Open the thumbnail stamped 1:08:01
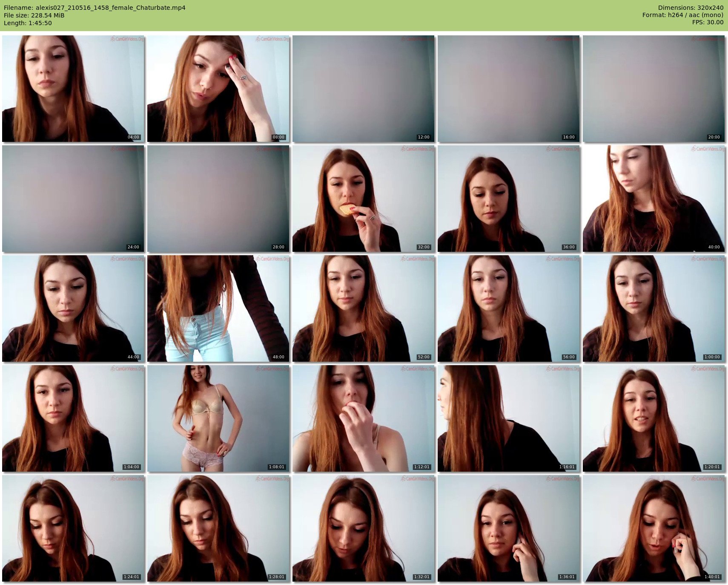This screenshot has width=728, height=585. tap(218, 418)
